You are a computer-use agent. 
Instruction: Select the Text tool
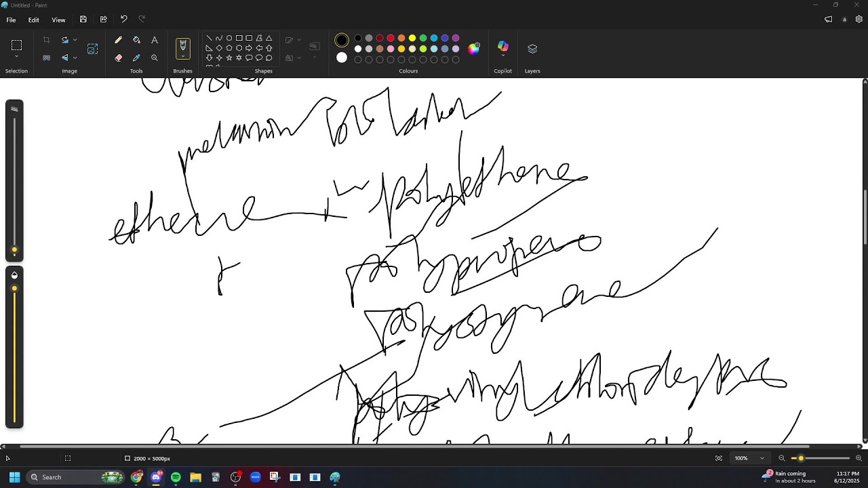pos(155,40)
